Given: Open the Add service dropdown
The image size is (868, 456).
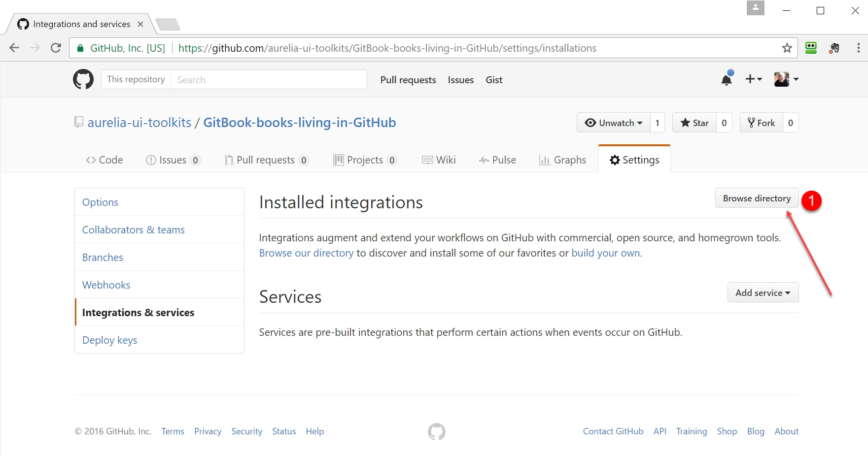Looking at the screenshot, I should pyautogui.click(x=763, y=293).
